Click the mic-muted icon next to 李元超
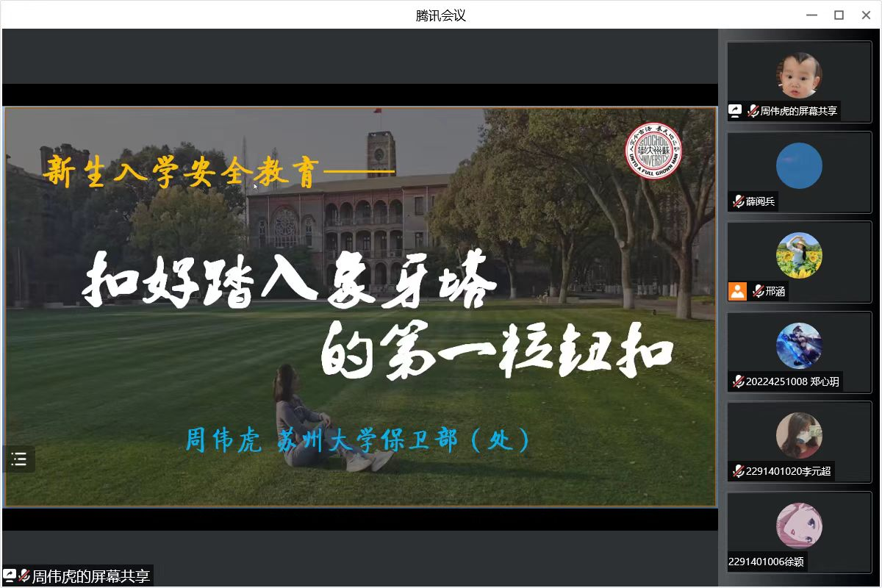The height and width of the screenshot is (588, 882). [x=737, y=472]
